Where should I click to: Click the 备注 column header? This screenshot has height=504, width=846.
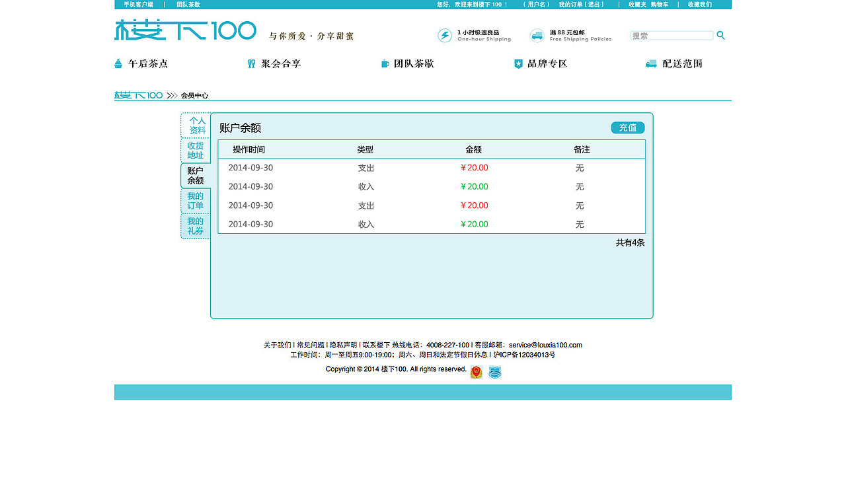pos(582,150)
